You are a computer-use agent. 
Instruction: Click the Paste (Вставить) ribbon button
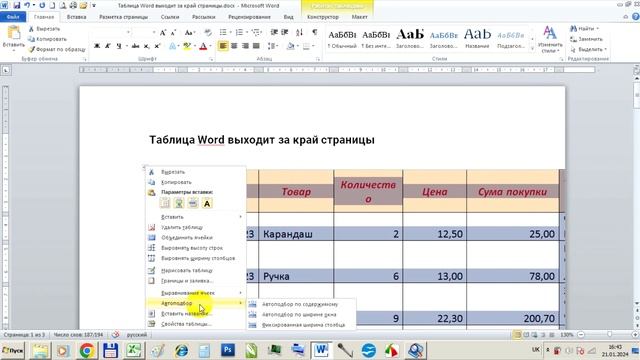pos(13,38)
